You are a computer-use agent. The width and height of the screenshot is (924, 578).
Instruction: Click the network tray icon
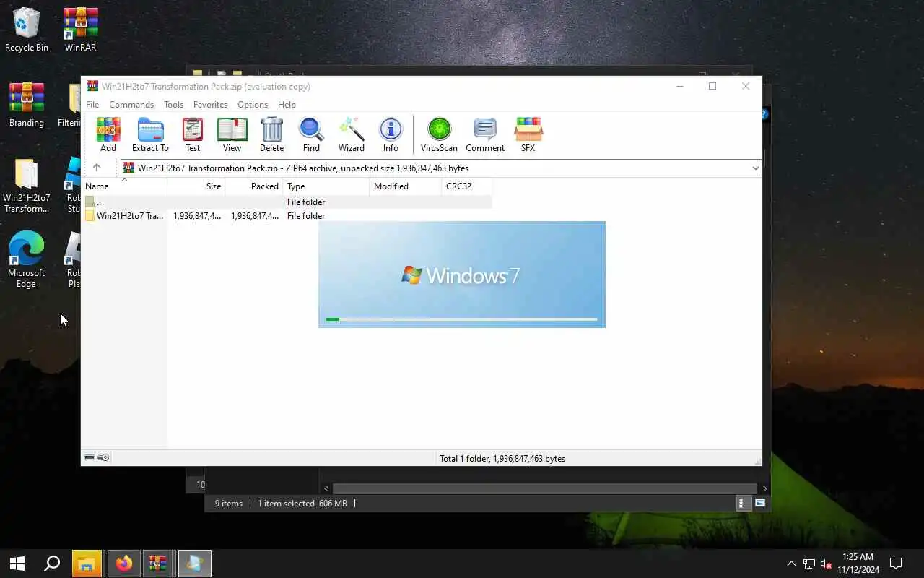(x=809, y=564)
